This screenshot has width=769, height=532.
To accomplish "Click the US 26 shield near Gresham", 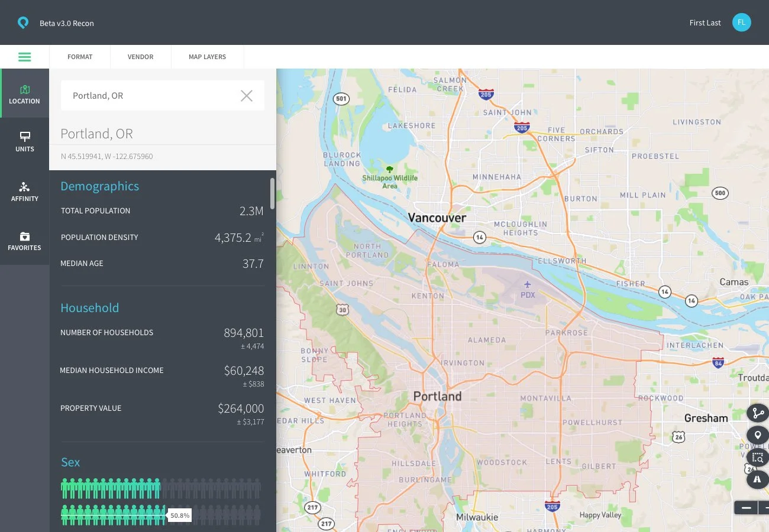I will pyautogui.click(x=678, y=437).
